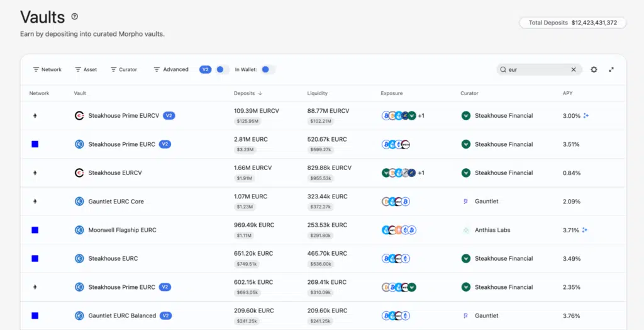
Task: Click the 2.35% APY value
Action: click(571, 287)
